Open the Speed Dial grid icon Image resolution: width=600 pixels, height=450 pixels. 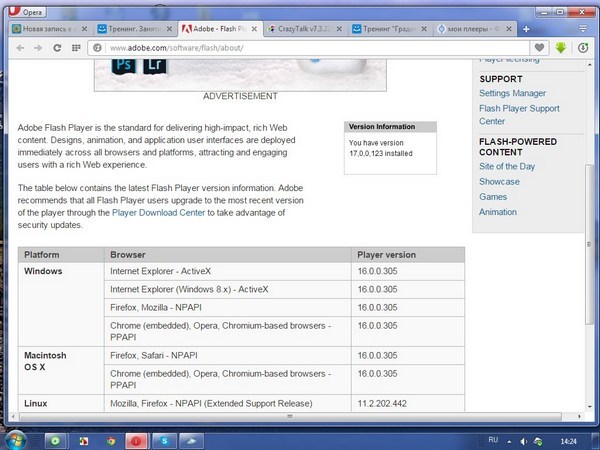(x=76, y=48)
